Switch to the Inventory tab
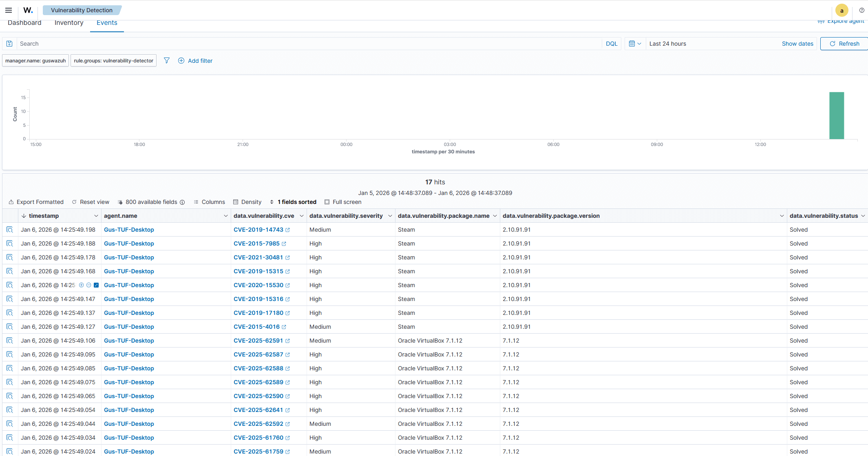Image resolution: width=868 pixels, height=456 pixels. 69,23
